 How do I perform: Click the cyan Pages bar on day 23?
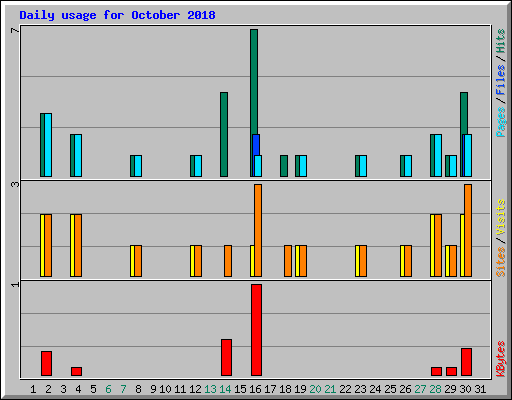[x=363, y=166]
